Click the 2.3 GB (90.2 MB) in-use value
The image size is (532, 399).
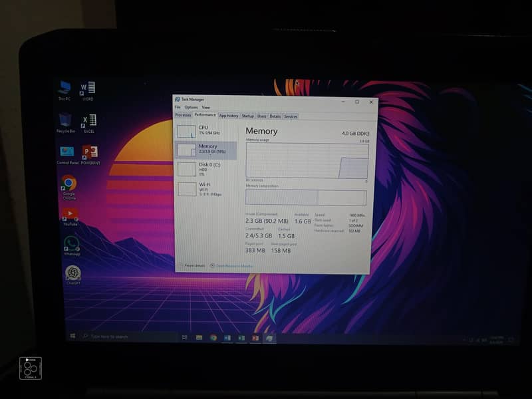pos(267,221)
